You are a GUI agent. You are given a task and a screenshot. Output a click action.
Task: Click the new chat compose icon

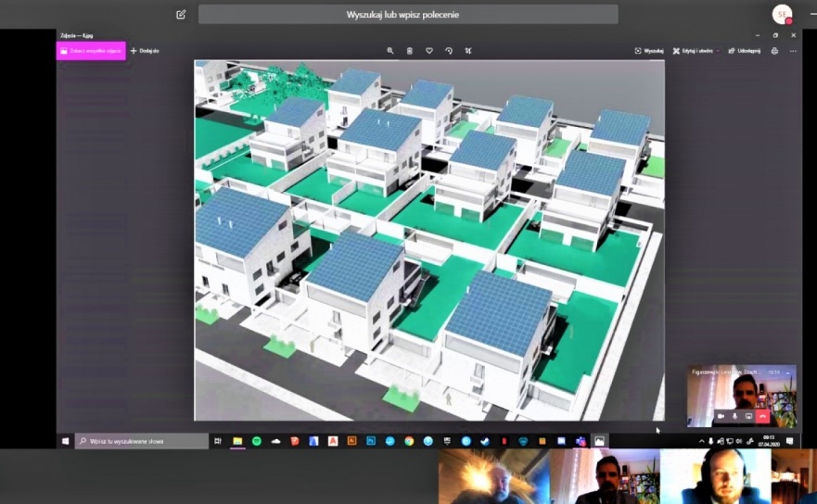click(181, 14)
